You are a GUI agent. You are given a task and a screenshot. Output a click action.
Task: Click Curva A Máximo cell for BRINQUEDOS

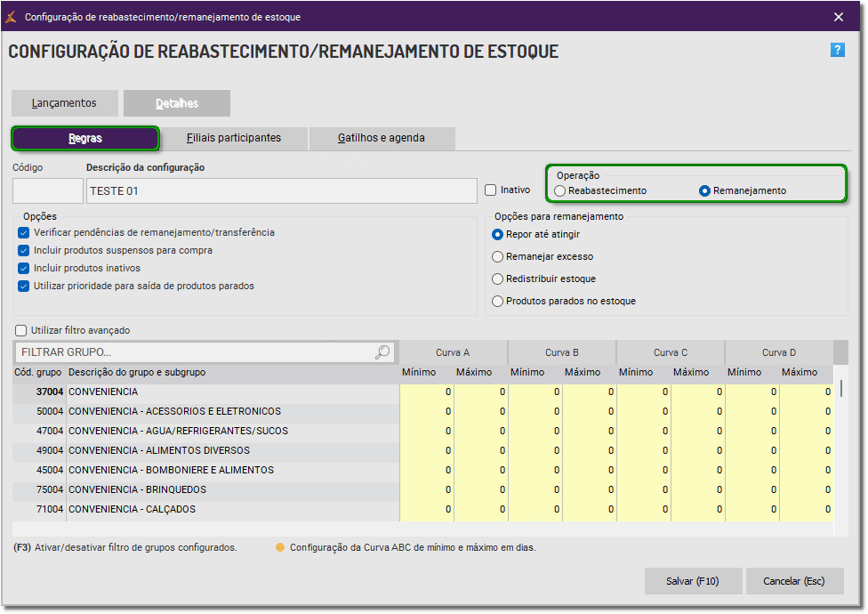[481, 489]
